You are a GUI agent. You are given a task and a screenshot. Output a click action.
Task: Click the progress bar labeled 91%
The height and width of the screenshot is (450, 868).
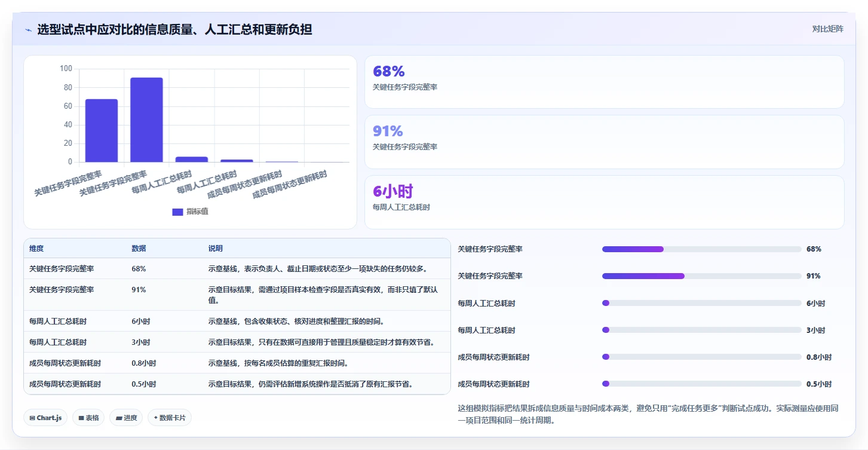click(x=702, y=276)
